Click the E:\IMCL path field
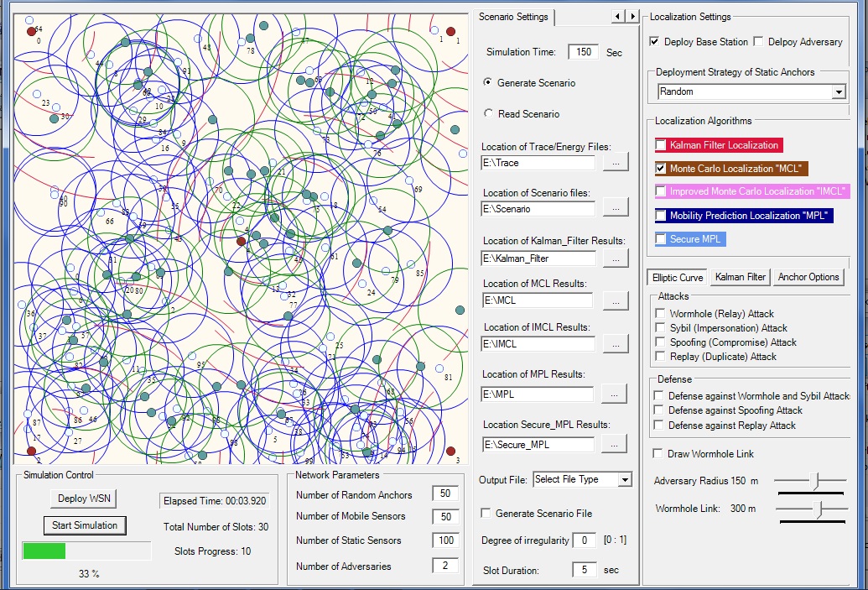 (x=538, y=344)
